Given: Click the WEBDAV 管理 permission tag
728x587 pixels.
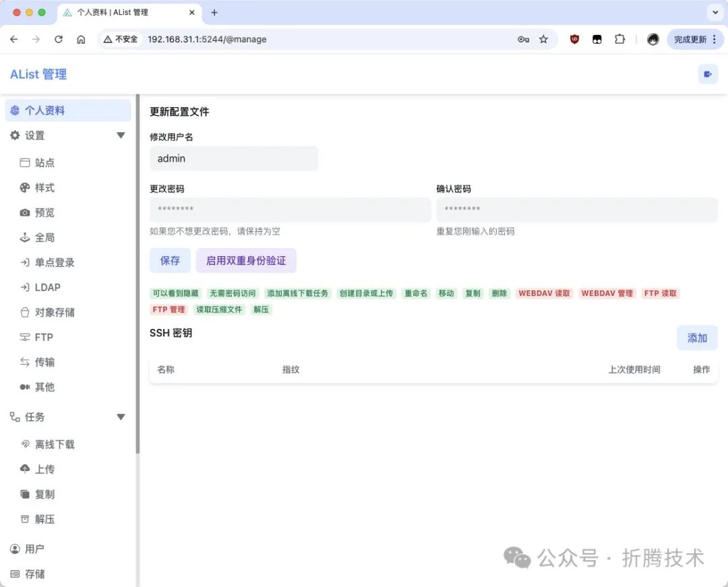Looking at the screenshot, I should tap(607, 293).
